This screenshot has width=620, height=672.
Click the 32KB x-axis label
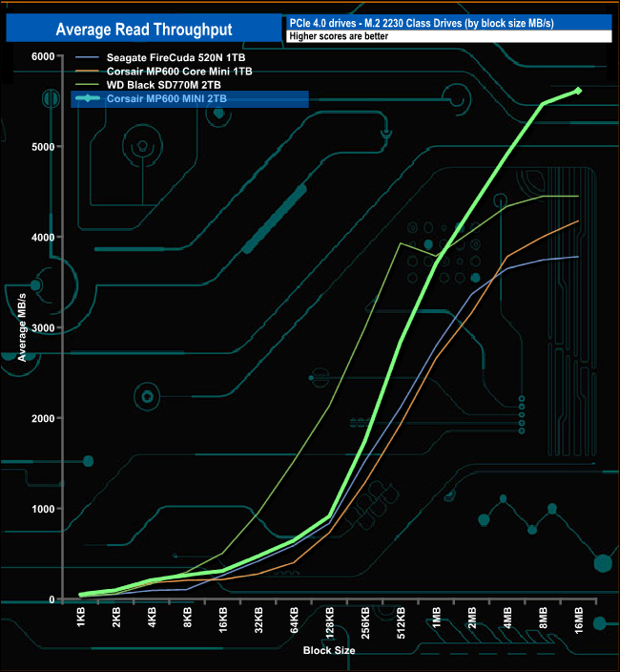[258, 619]
